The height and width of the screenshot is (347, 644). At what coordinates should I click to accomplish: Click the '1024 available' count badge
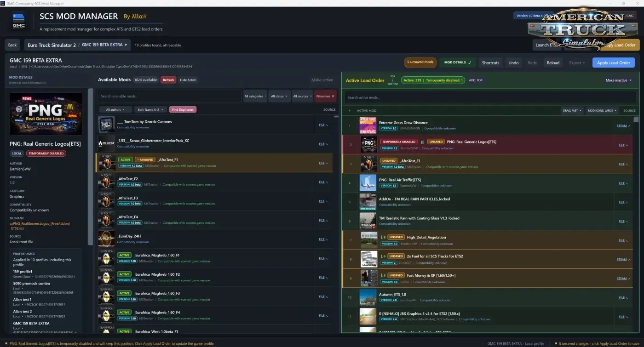point(145,80)
